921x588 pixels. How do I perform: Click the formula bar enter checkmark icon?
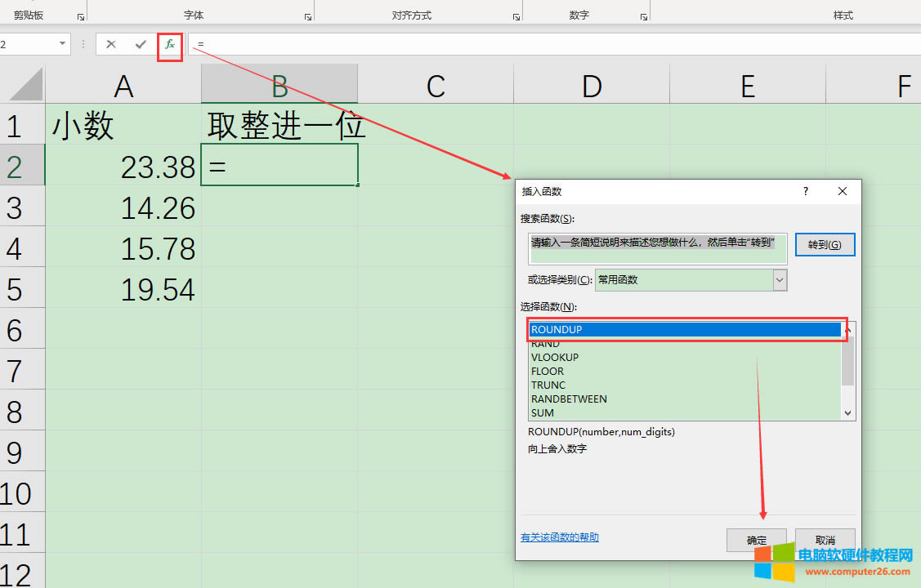click(x=141, y=44)
